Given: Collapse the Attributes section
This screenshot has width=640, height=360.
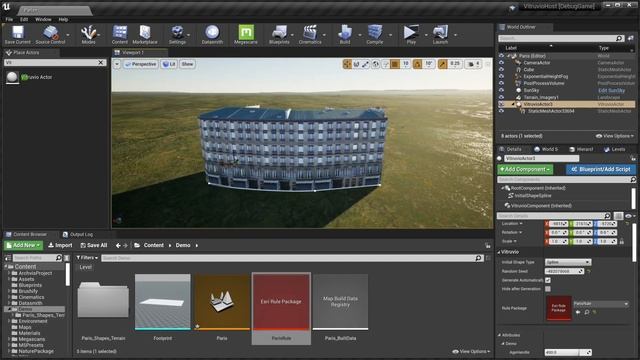Looking at the screenshot, I should click(499, 335).
